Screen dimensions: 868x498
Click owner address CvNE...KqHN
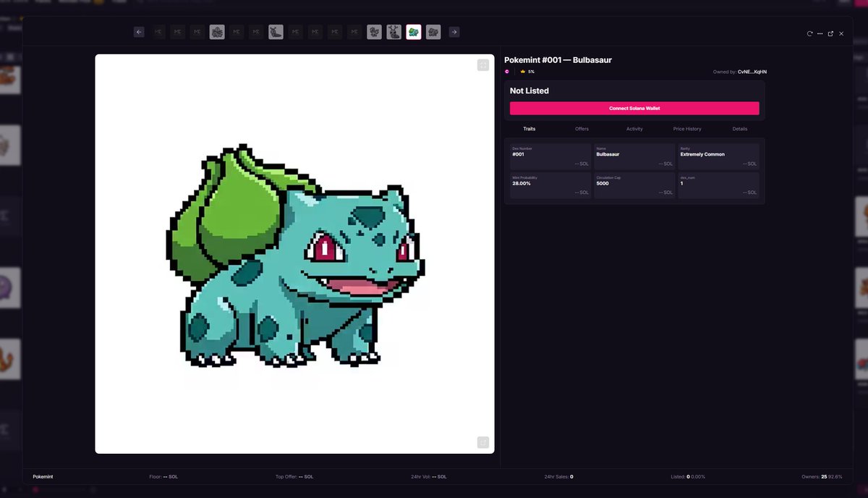point(752,72)
